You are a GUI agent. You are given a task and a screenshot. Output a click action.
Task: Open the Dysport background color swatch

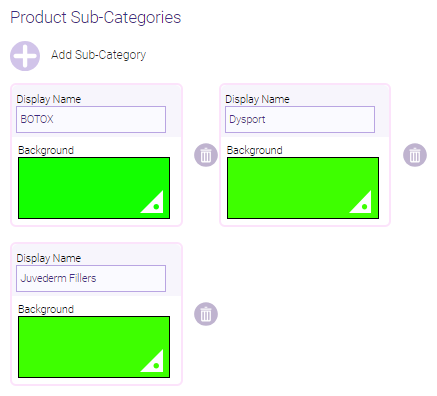coord(303,188)
